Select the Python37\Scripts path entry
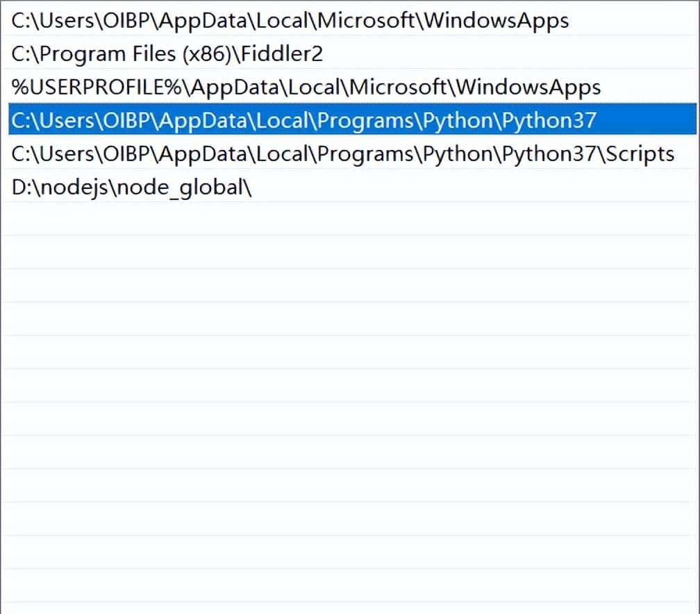Image resolution: width=700 pixels, height=614 pixels. 342,153
